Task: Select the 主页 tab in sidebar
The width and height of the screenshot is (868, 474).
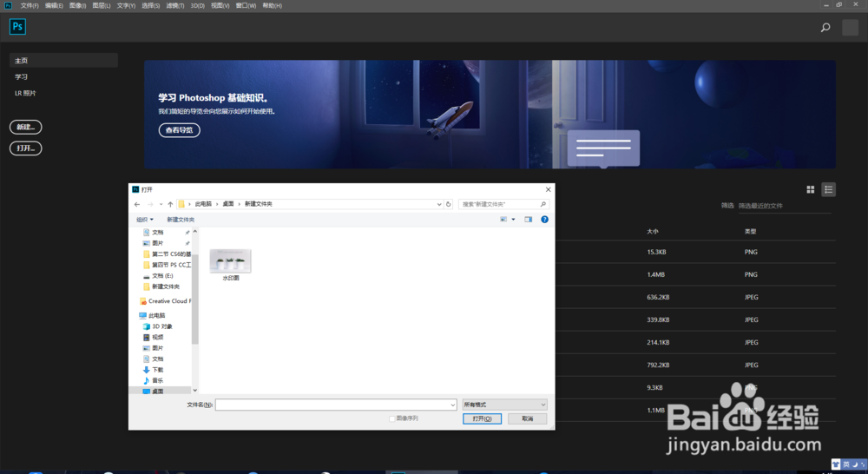Action: coord(63,61)
